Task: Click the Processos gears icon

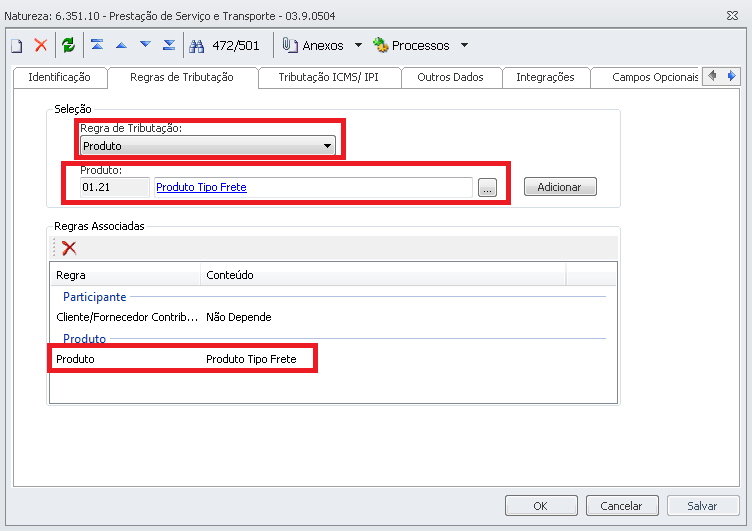Action: 380,45
